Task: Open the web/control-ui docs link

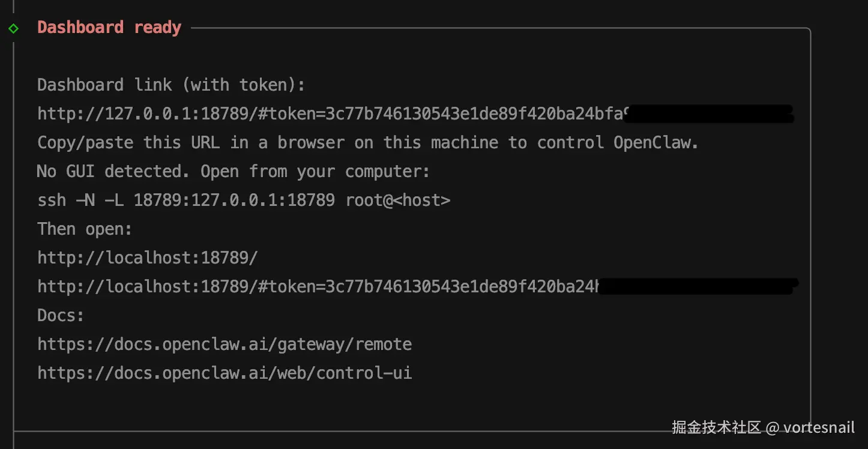Action: [225, 373]
